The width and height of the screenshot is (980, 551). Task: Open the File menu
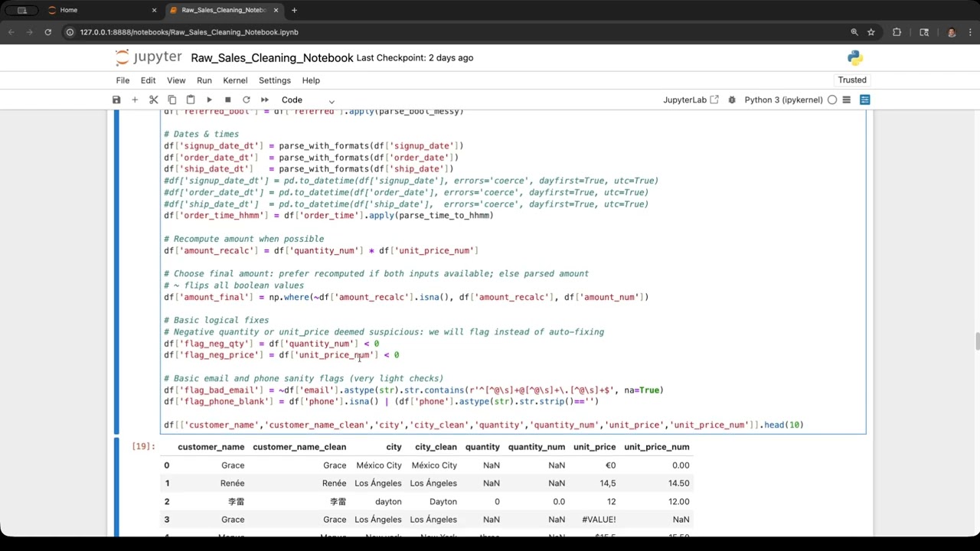click(122, 80)
